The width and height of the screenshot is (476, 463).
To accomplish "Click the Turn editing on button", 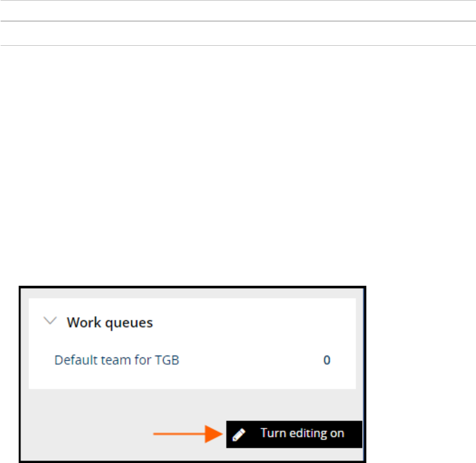I will (294, 434).
